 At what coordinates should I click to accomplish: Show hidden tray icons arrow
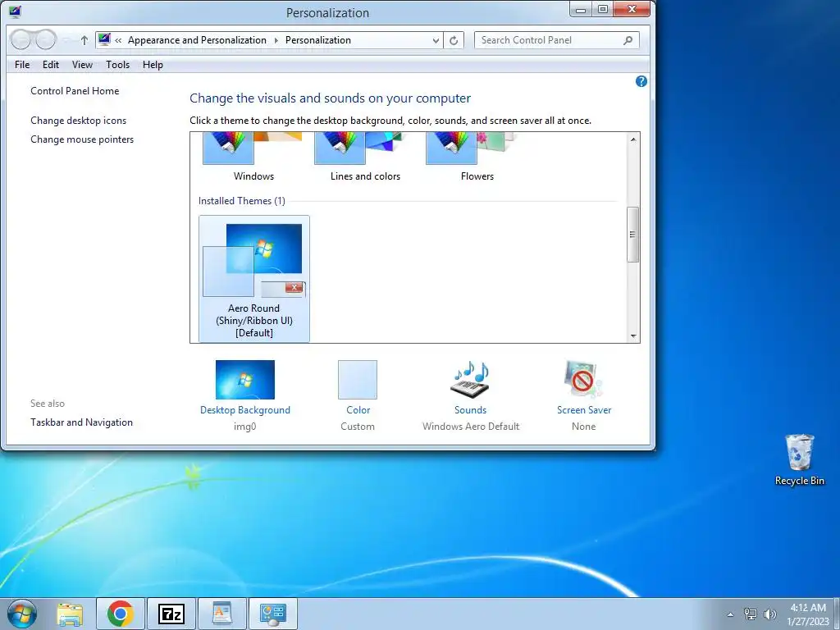pos(729,614)
